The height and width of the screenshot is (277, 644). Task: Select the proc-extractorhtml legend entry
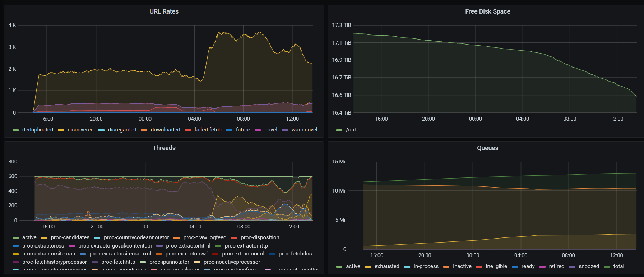[x=188, y=246]
